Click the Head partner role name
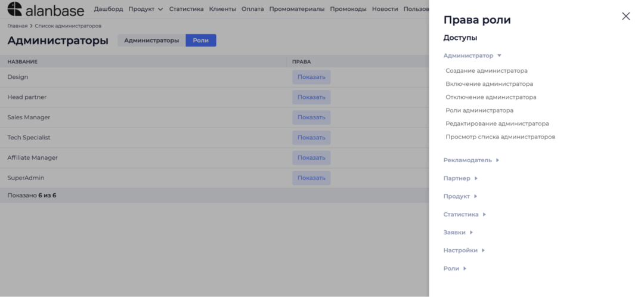Screen dimensions: 644x297 tap(27, 97)
